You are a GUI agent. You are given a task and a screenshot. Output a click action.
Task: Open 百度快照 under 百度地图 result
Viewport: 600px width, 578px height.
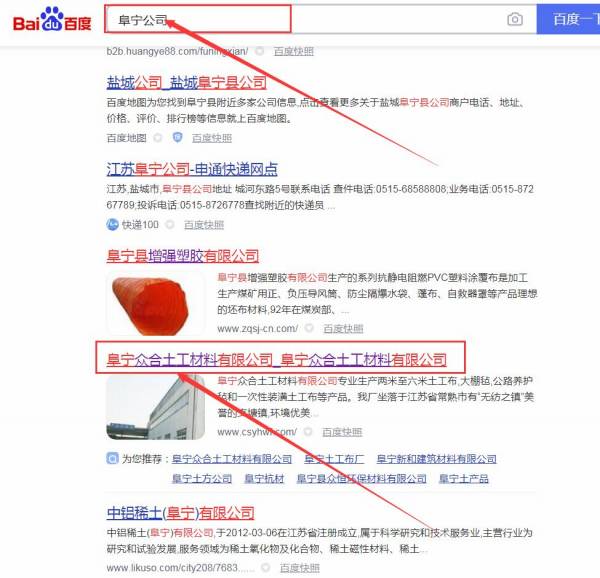point(212,138)
